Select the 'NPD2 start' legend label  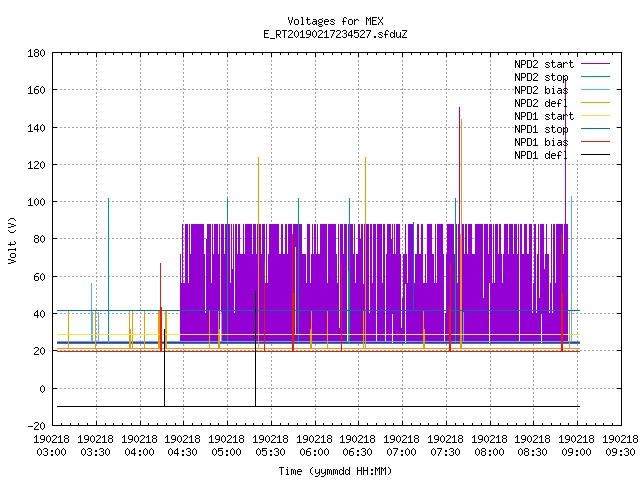544,64
